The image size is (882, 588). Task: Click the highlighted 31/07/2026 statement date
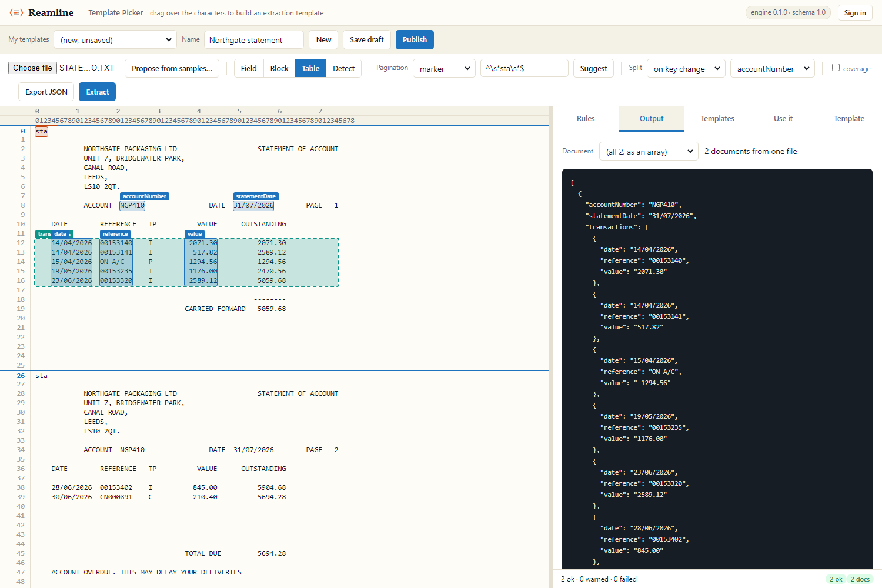point(253,205)
